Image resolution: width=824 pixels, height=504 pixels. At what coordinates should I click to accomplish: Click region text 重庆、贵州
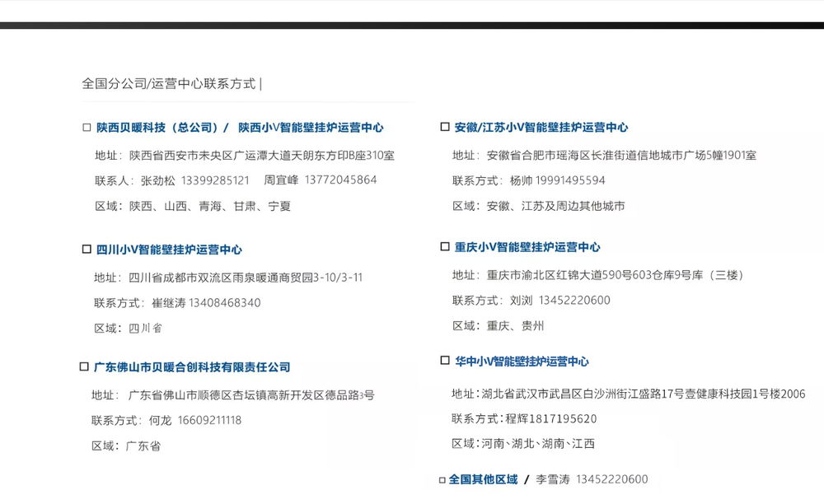[515, 326]
